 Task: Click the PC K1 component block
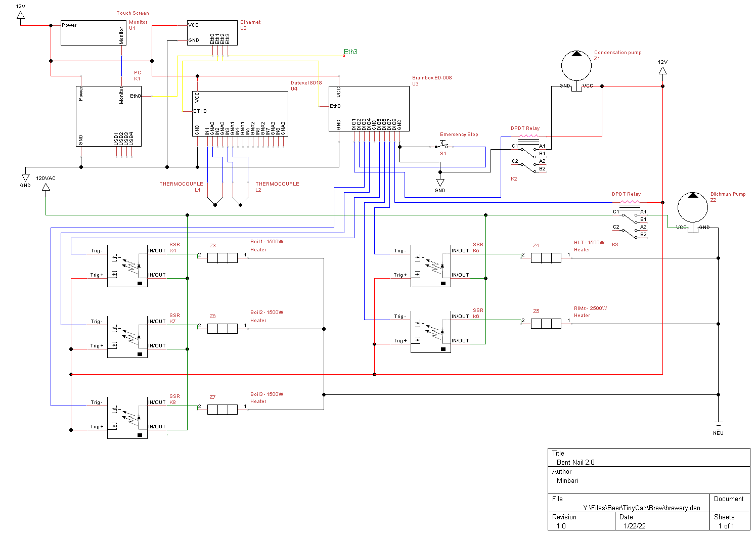pyautogui.click(x=109, y=116)
